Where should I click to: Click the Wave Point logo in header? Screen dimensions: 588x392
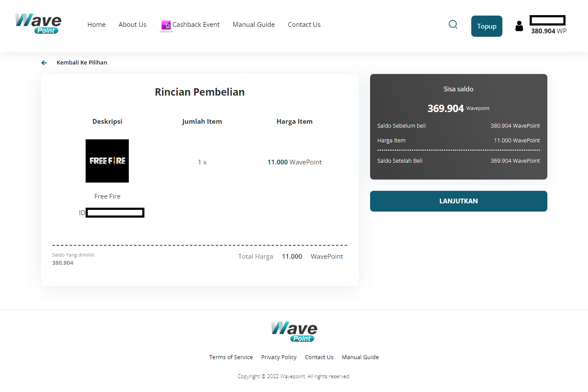[38, 24]
